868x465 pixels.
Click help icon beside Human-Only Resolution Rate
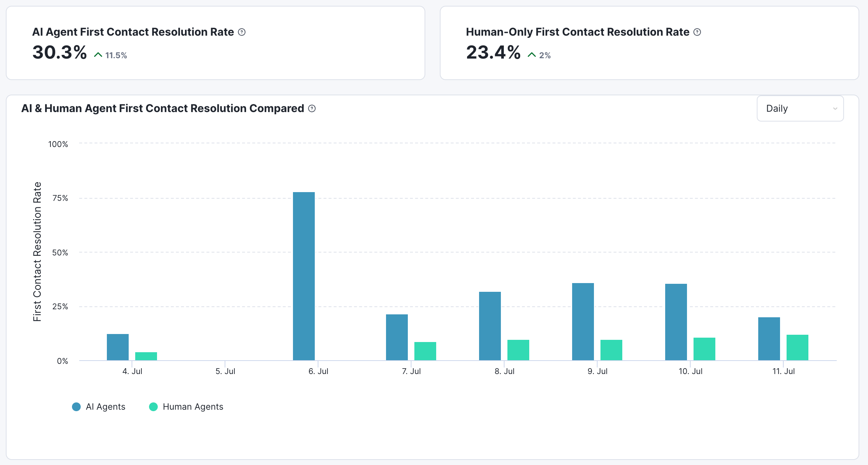coord(697,32)
